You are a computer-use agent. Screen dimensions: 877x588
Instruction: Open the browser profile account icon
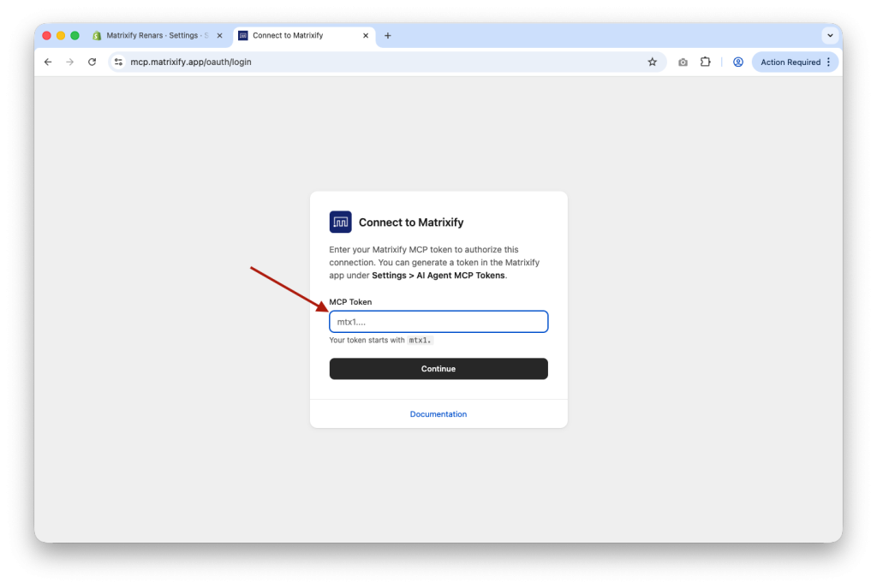click(738, 62)
